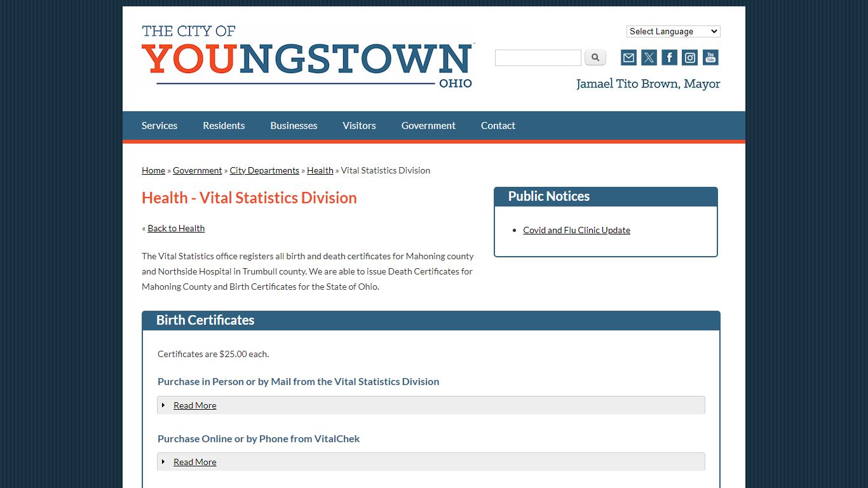Open the Government menu

click(x=428, y=126)
